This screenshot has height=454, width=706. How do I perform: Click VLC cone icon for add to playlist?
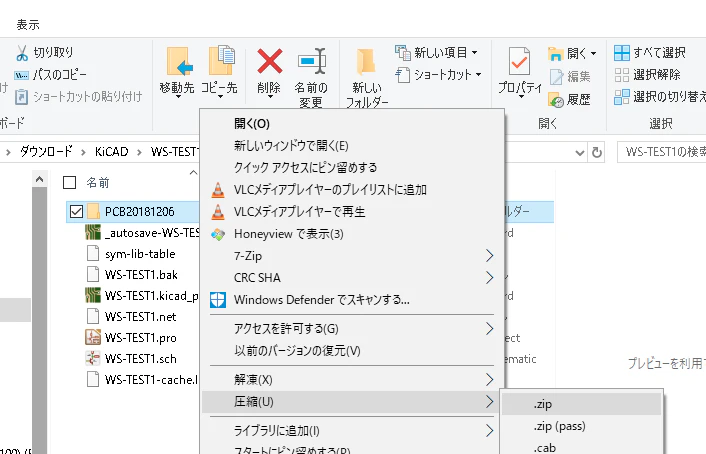coord(218,190)
